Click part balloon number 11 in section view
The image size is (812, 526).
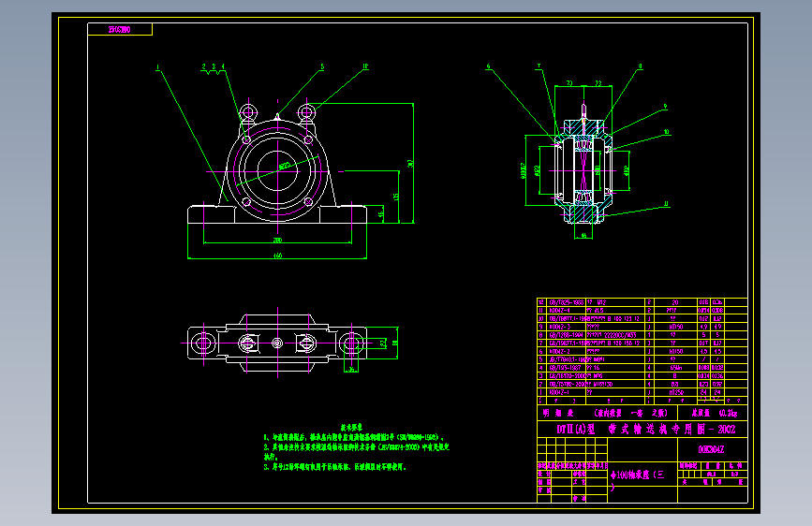(666, 204)
